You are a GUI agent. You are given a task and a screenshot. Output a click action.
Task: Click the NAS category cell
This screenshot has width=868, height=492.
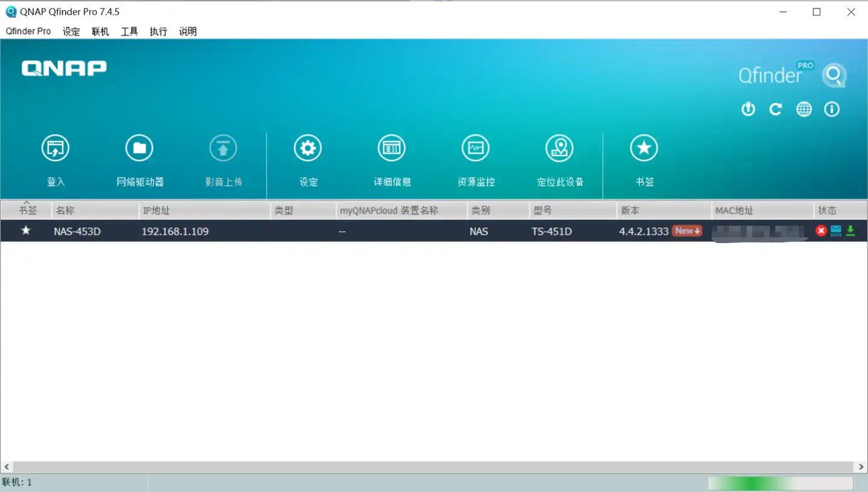479,231
